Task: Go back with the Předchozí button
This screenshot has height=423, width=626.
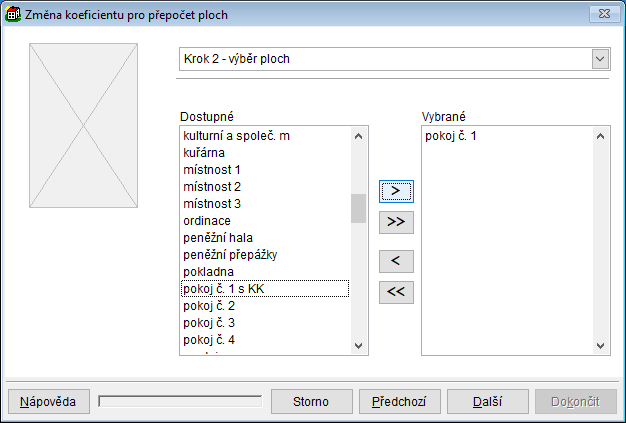Action: tap(399, 401)
